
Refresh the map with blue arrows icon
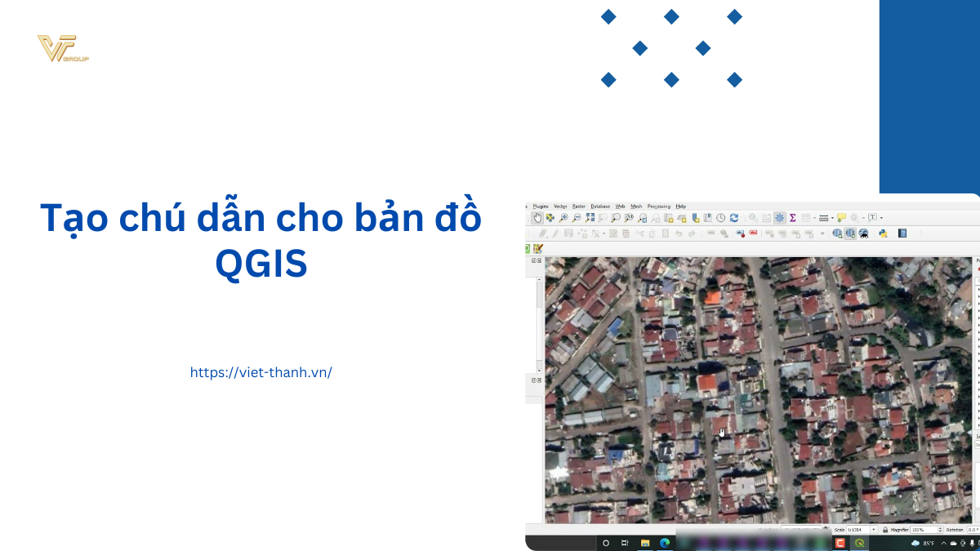pos(734,218)
